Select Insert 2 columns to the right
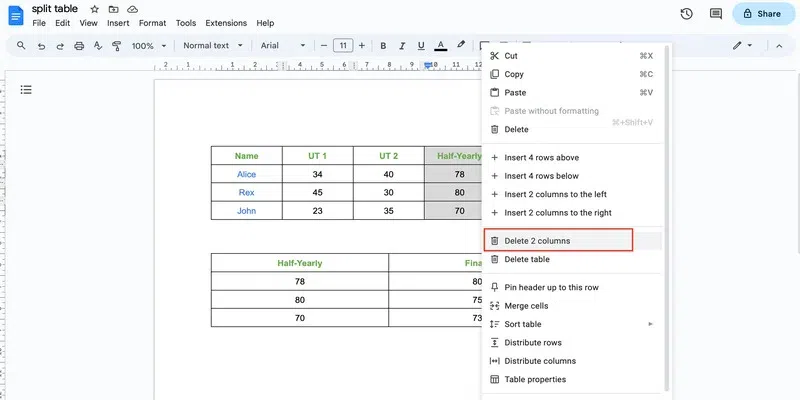Image resolution: width=800 pixels, height=400 pixels. coord(572,213)
